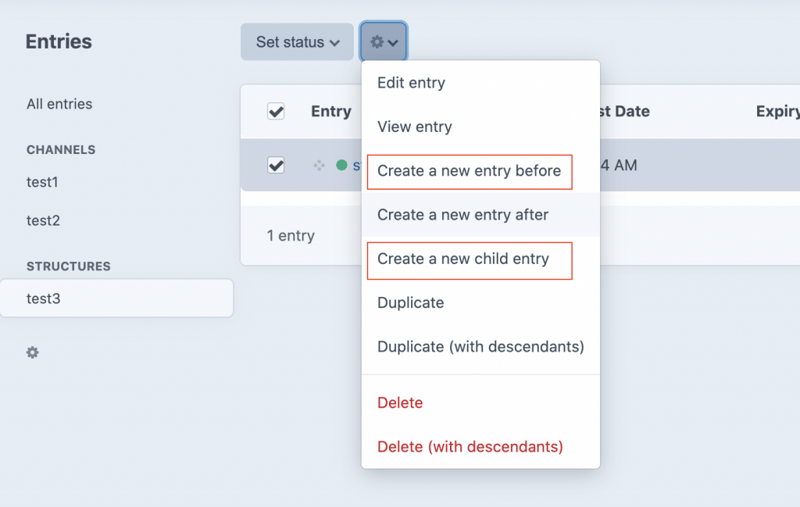Open the test1 channel
The height and width of the screenshot is (507, 800).
pos(42,182)
